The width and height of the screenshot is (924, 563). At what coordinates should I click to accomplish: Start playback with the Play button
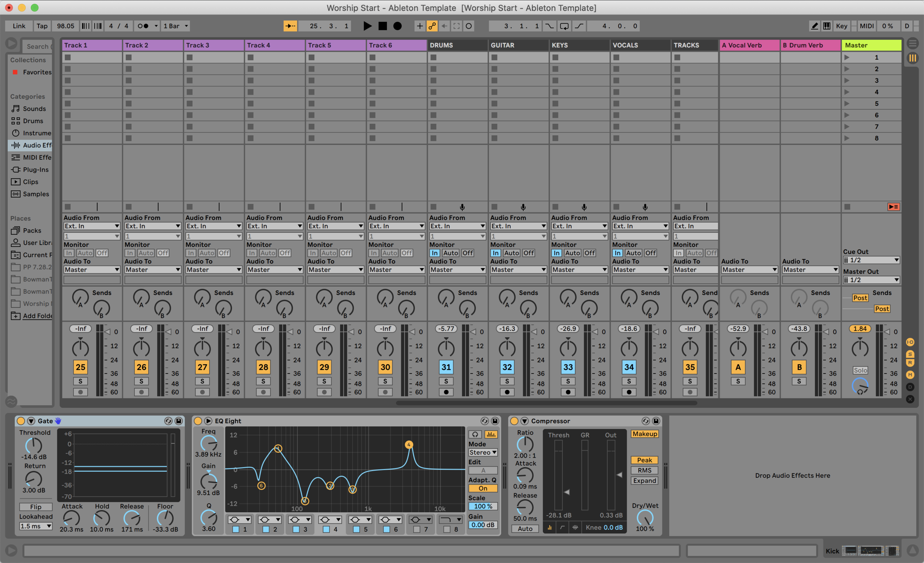367,26
